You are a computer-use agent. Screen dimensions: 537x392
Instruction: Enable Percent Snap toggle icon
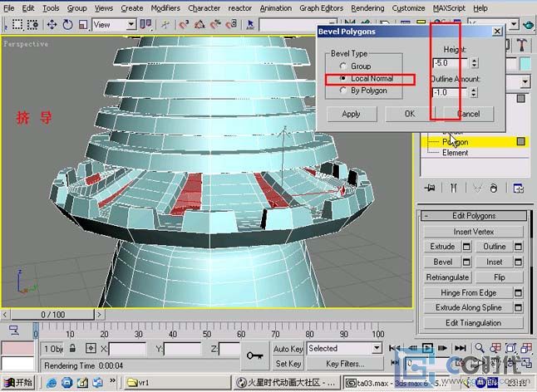(x=215, y=24)
